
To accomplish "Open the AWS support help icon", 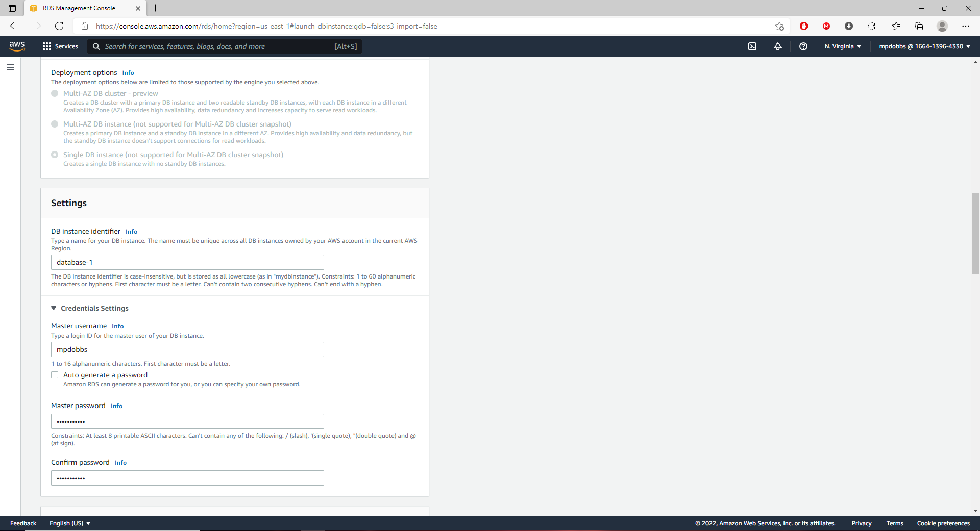I will point(803,46).
